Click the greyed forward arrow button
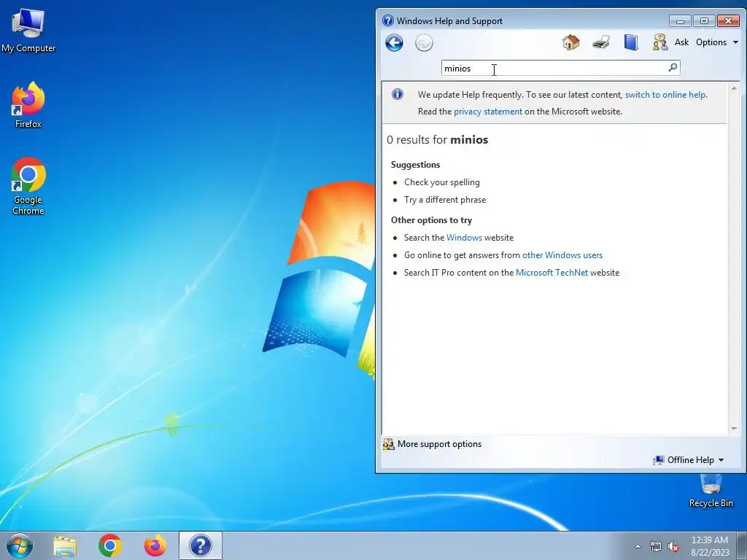 [424, 43]
